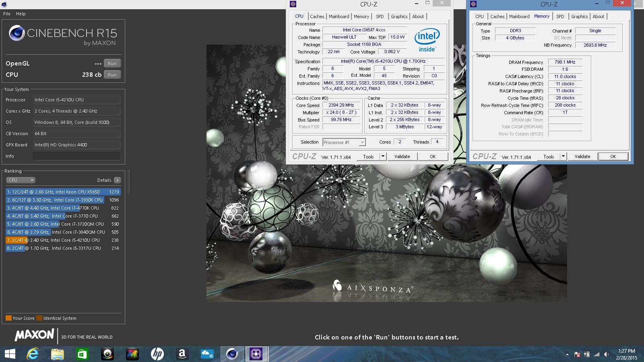Click CPU-Z title icon in CPU-tab window
This screenshot has height=362, width=644.
[293, 4]
